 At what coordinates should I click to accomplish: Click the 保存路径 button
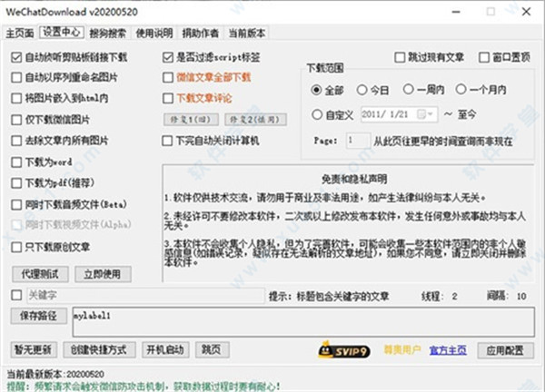pos(38,316)
